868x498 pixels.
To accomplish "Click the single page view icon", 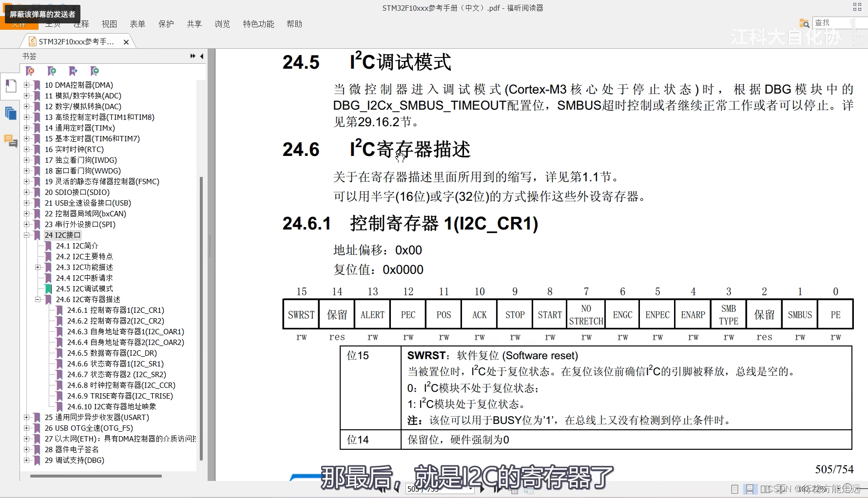I will pyautogui.click(x=735, y=489).
